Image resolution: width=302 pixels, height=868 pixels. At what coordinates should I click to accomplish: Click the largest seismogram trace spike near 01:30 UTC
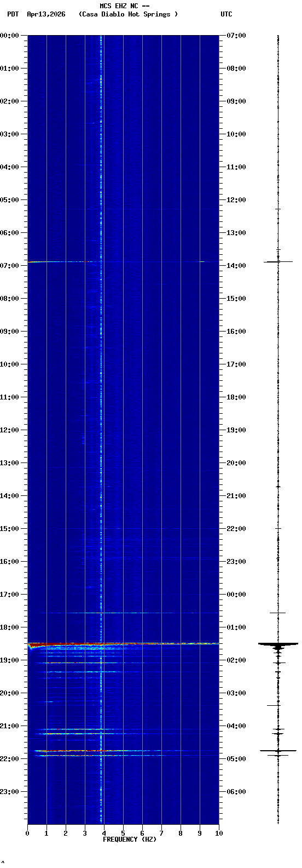pyautogui.click(x=278, y=644)
